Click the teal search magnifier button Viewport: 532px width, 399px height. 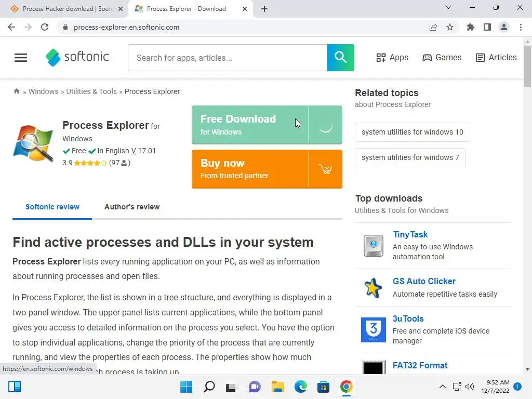click(340, 57)
